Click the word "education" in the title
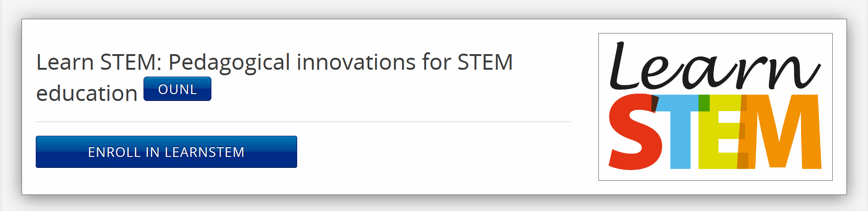 (87, 94)
